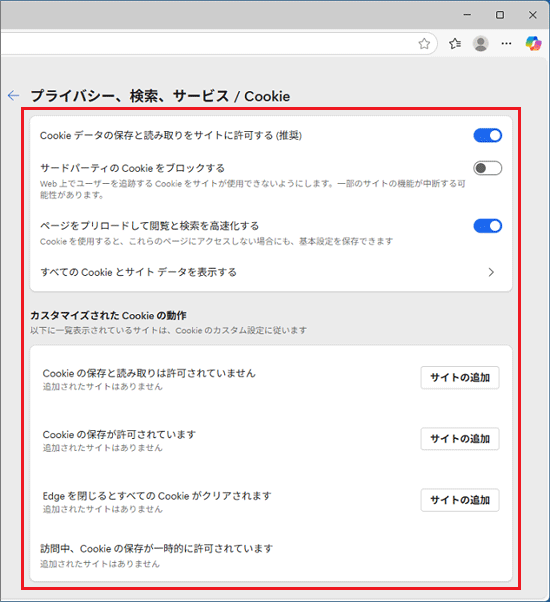
Task: Close the browser window
Action: (x=532, y=15)
